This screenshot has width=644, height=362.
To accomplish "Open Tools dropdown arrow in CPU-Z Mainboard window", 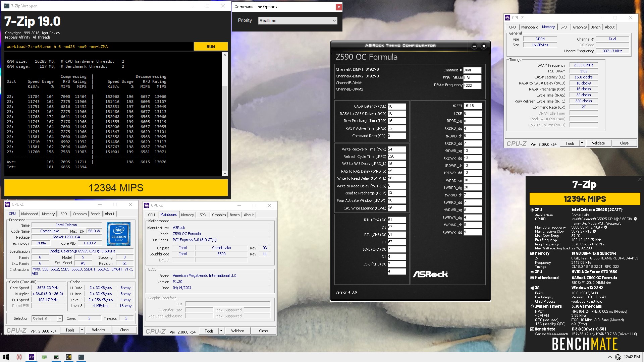I will pyautogui.click(x=221, y=331).
